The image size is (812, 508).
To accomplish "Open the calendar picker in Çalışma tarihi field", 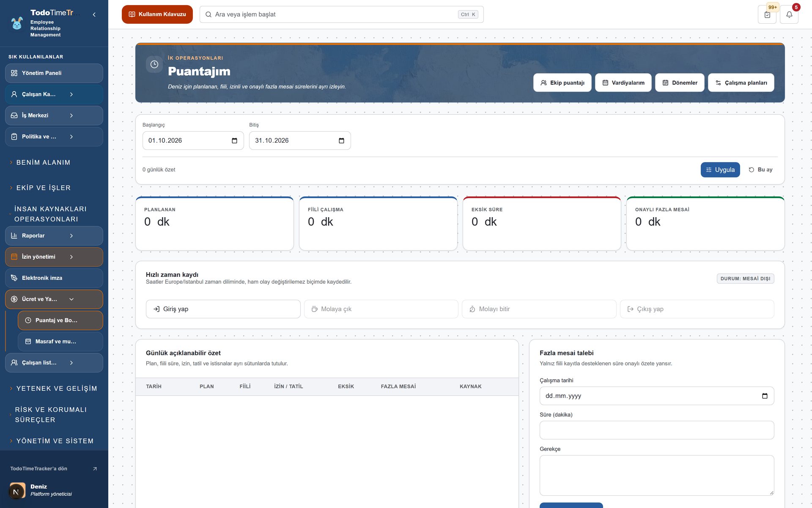I will point(765,396).
